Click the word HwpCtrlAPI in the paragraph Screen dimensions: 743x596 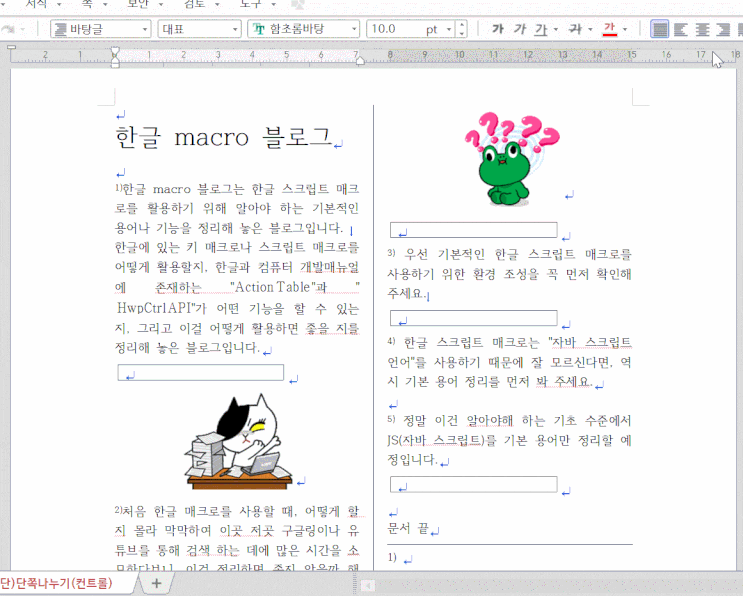tap(154, 308)
